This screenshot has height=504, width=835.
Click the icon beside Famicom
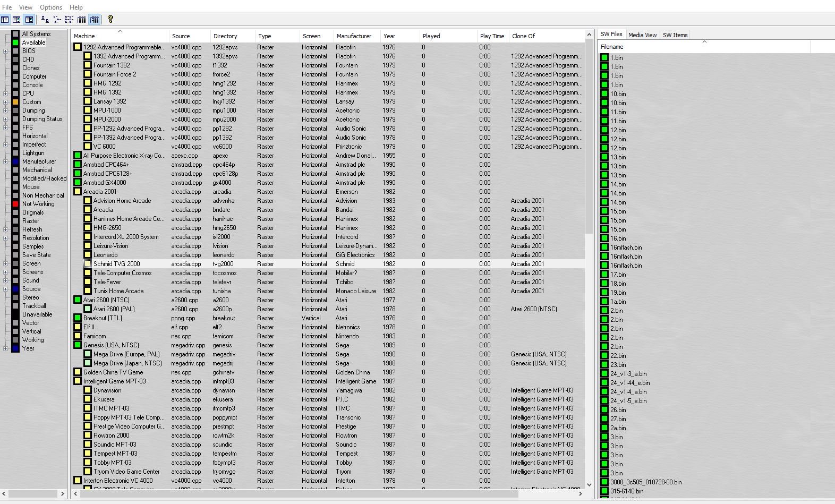(x=78, y=336)
